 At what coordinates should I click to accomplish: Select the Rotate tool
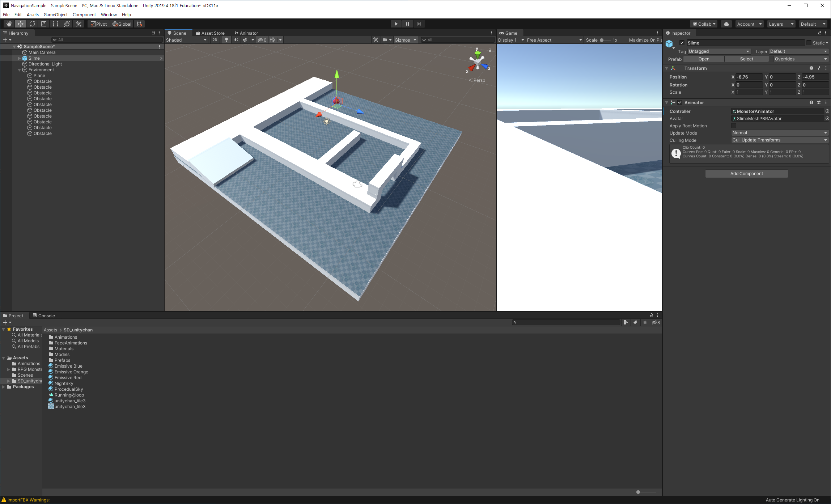(x=32, y=24)
